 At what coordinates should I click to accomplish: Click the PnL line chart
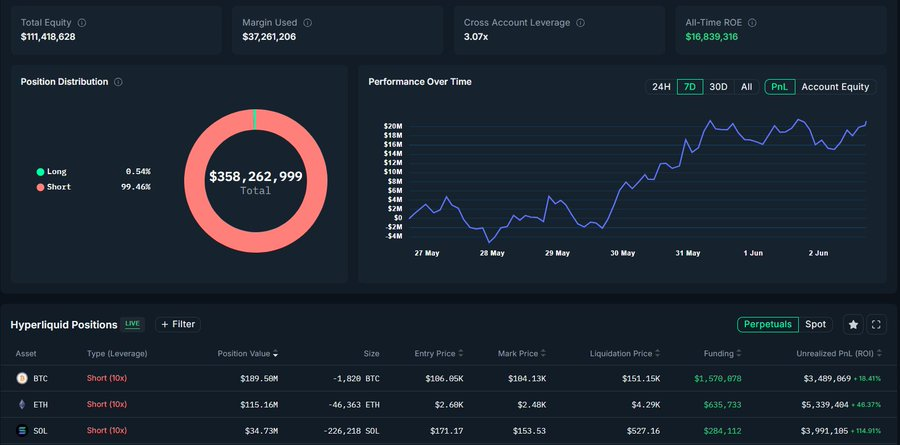click(637, 181)
